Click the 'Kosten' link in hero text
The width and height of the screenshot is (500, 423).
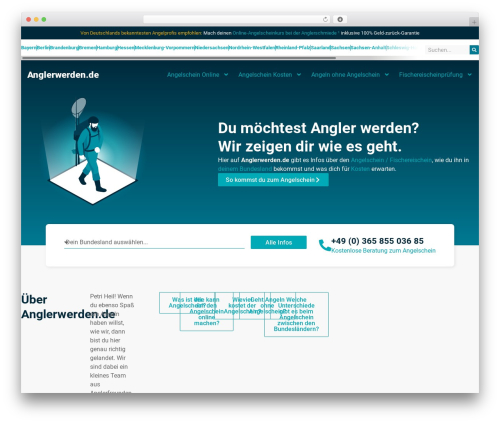pyautogui.click(x=360, y=169)
